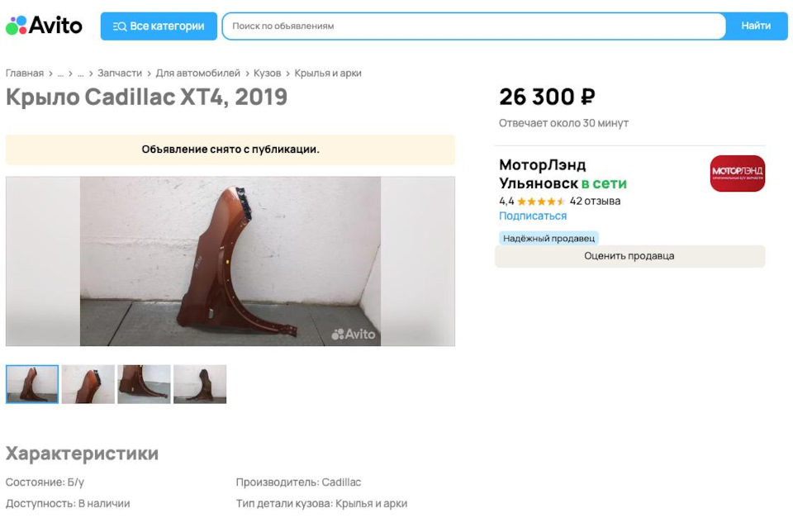Open the '42 отзыва' reviews link

pos(597,201)
